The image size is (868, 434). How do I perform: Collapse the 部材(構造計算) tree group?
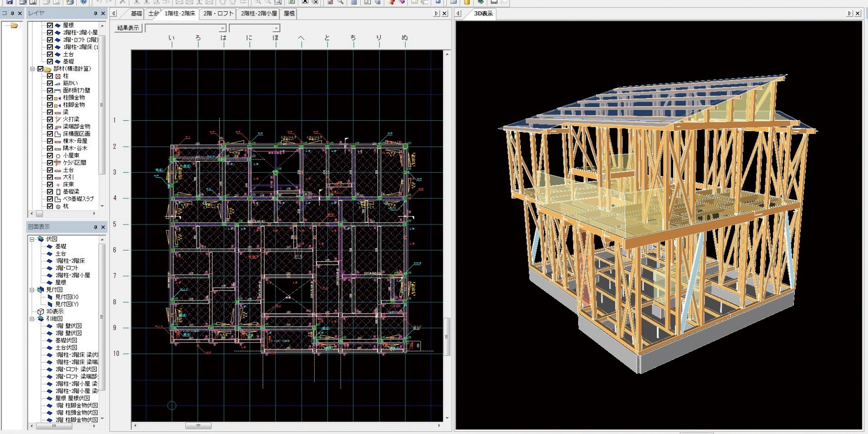[33, 69]
